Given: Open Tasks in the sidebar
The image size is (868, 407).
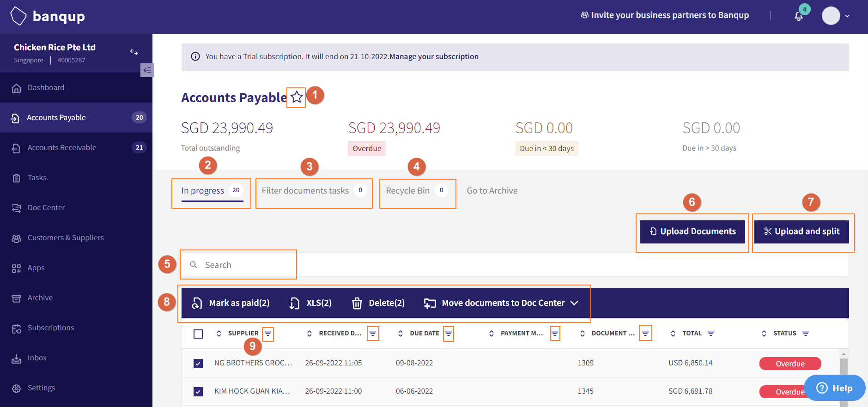Looking at the screenshot, I should pos(76,178).
